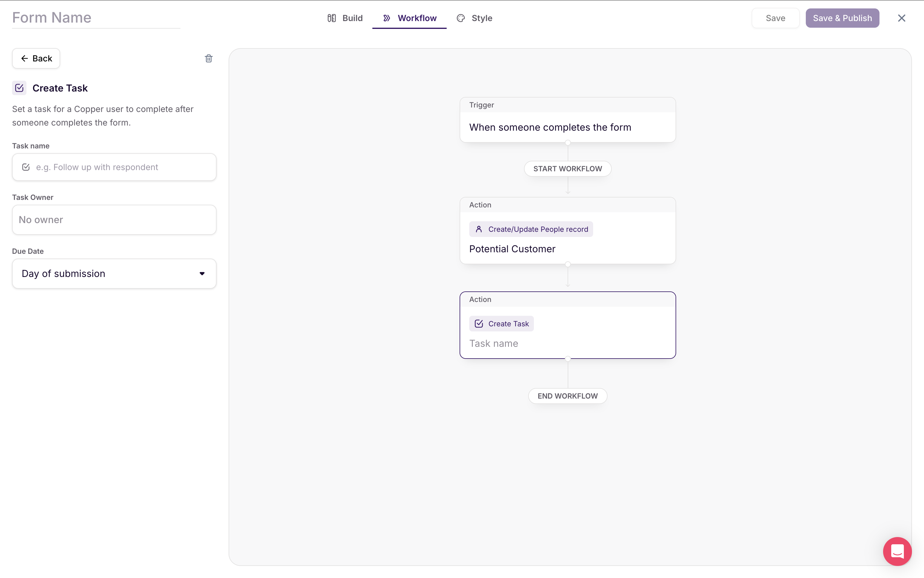Click the START WORKFLOW pill

(567, 169)
